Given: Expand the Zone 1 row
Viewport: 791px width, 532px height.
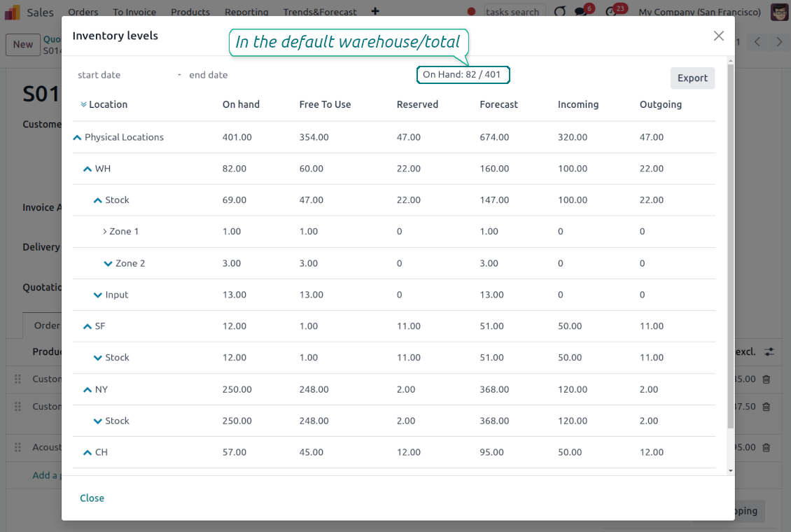Looking at the screenshot, I should click(105, 232).
